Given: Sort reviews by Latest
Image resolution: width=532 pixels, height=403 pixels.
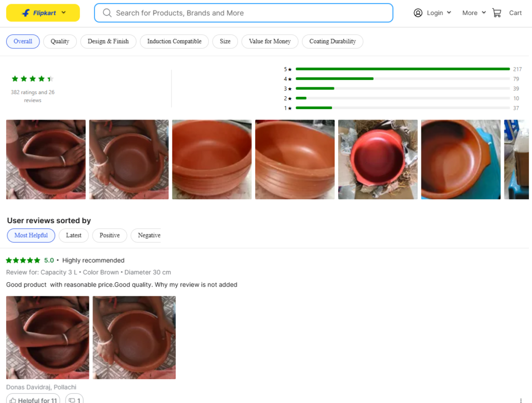Looking at the screenshot, I should [x=74, y=236].
